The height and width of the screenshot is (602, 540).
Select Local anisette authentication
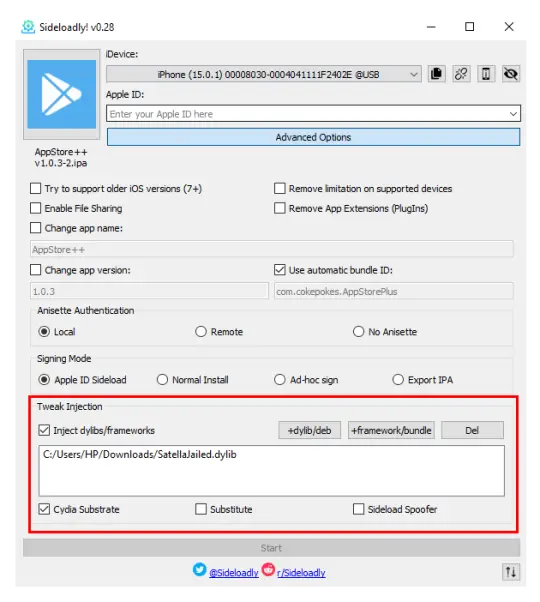tap(44, 332)
